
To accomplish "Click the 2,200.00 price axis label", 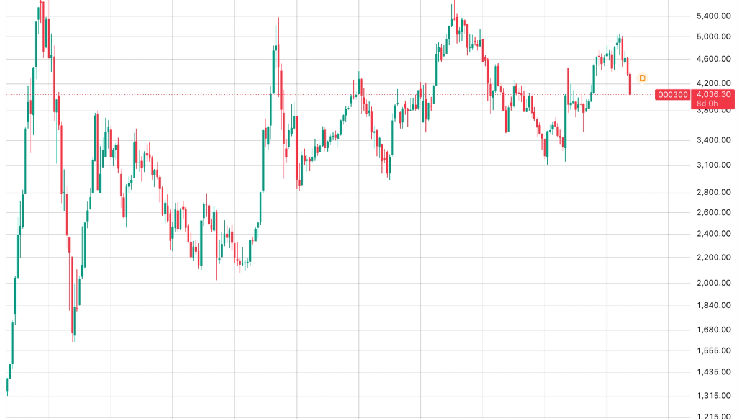I will tap(713, 257).
